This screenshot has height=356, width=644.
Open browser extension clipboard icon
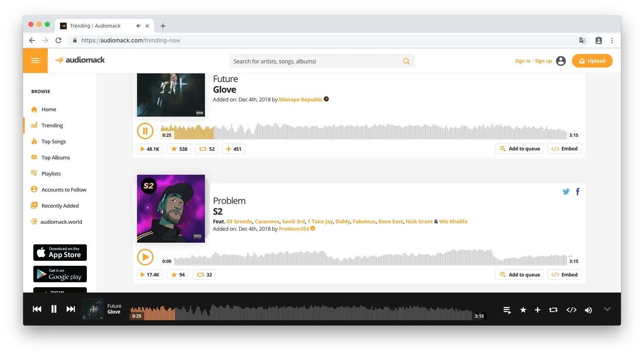click(x=599, y=40)
